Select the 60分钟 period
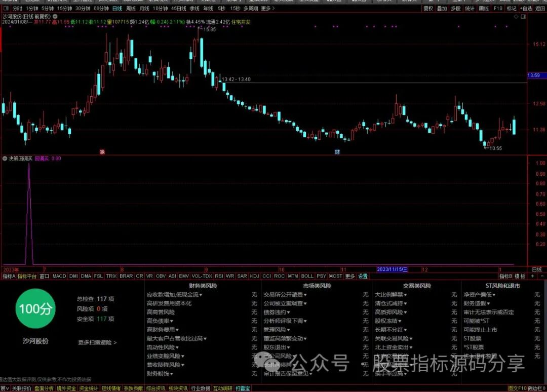 (x=101, y=9)
